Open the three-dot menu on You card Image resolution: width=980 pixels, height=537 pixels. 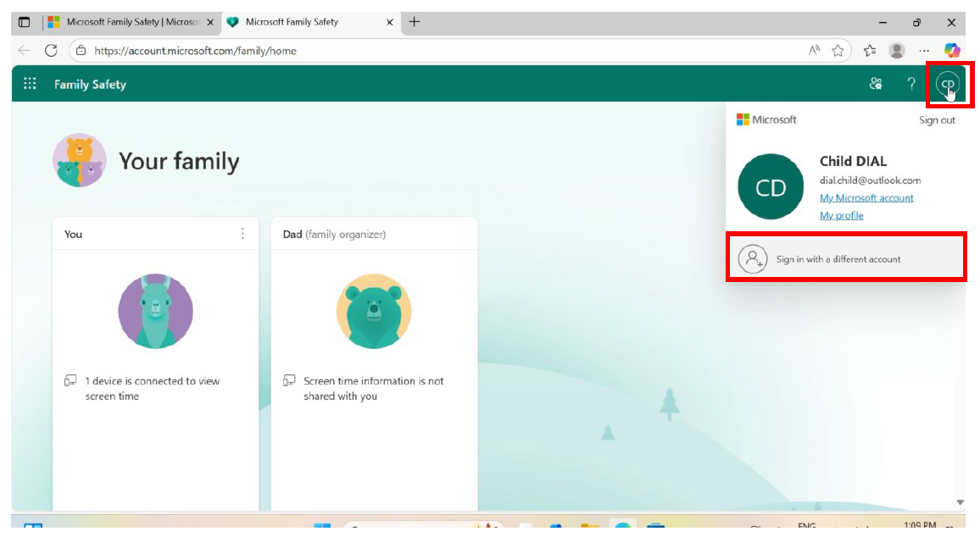[x=242, y=234]
